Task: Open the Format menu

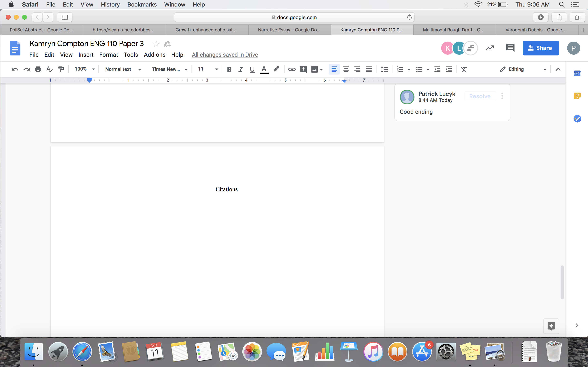Action: click(108, 55)
